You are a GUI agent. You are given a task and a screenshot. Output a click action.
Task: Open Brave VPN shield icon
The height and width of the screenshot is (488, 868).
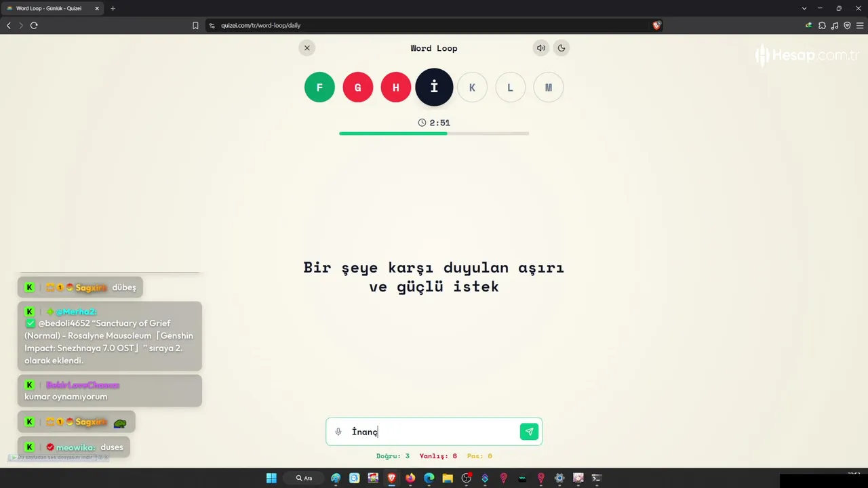(847, 25)
